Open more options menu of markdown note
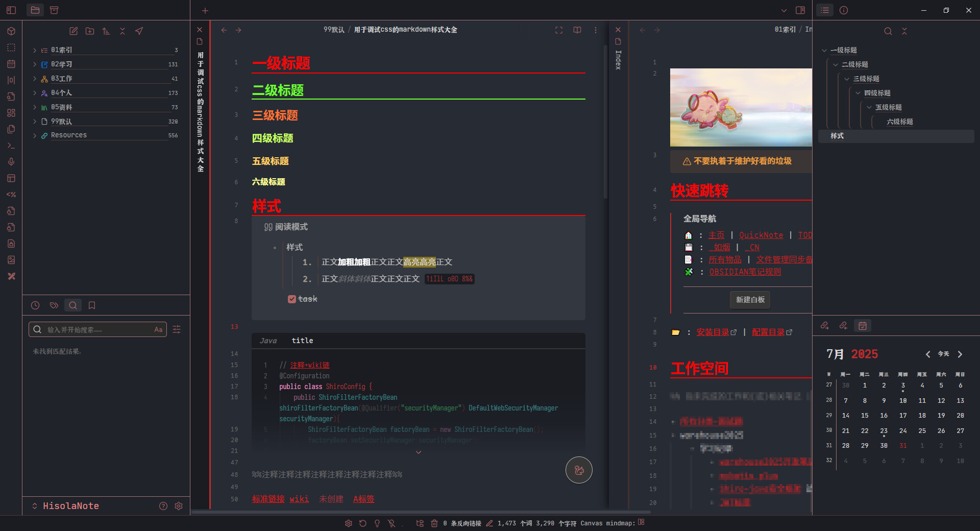This screenshot has height=531, width=980. point(596,30)
